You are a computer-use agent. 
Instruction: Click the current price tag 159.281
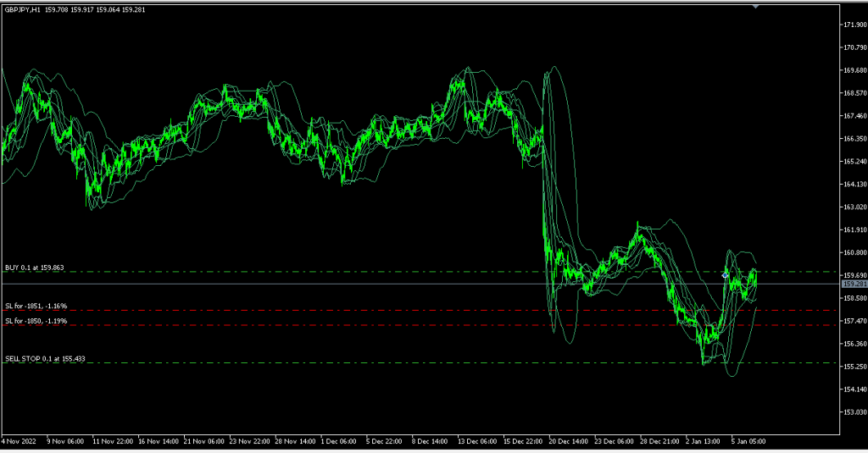pos(854,284)
